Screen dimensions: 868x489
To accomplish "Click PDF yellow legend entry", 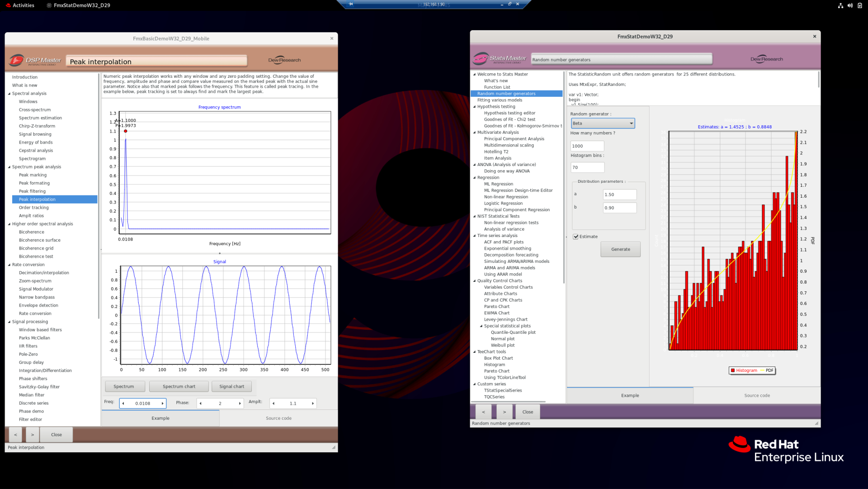I will pyautogui.click(x=767, y=370).
